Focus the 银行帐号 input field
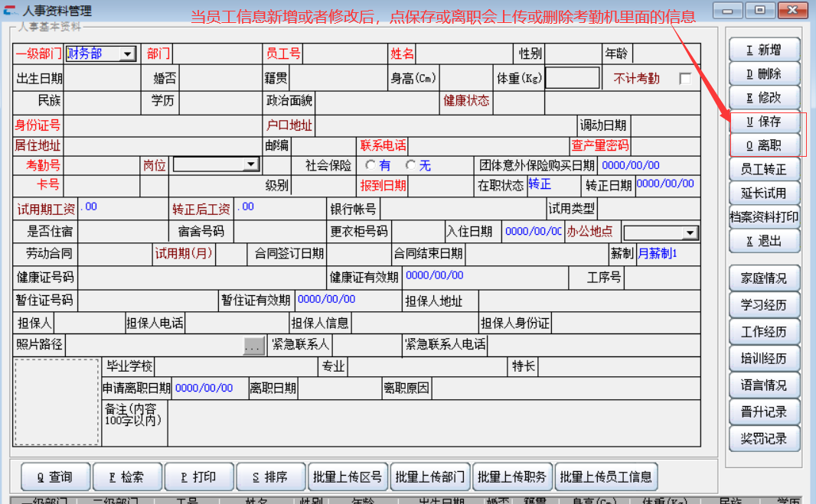This screenshot has height=504, width=816. point(463,209)
